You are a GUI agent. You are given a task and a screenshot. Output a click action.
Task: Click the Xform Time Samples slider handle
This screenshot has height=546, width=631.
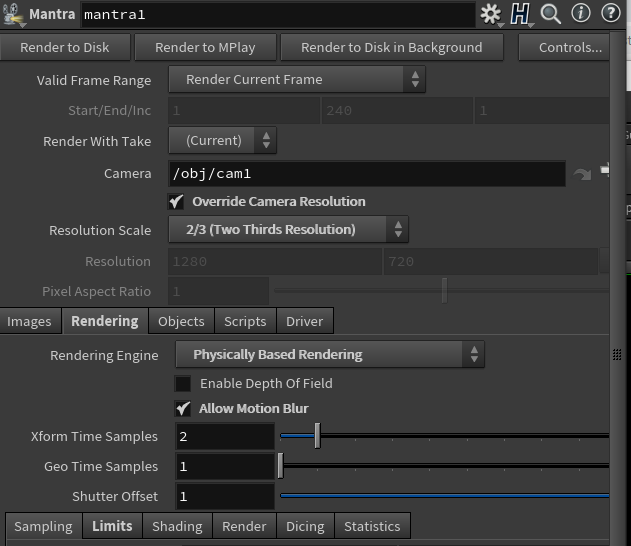[317, 436]
